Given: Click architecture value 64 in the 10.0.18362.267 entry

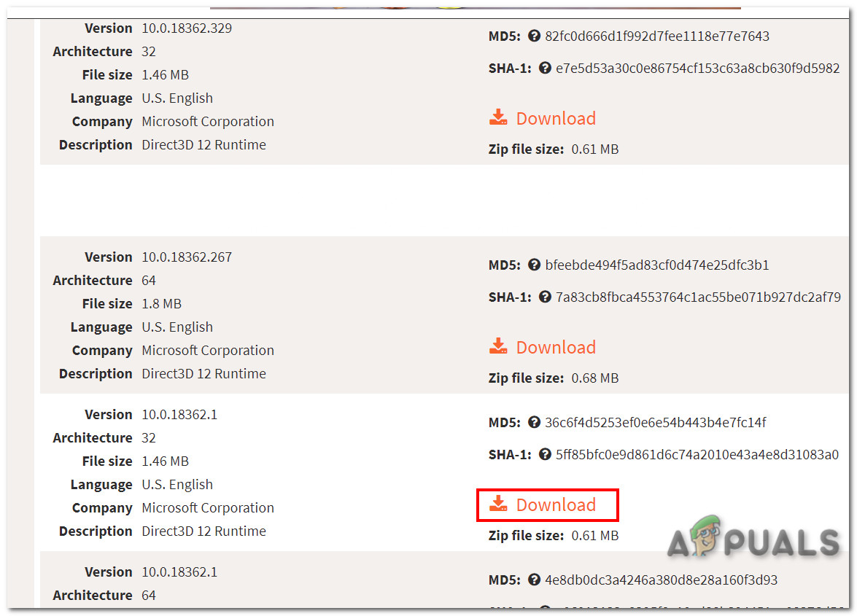Looking at the screenshot, I should point(149,280).
